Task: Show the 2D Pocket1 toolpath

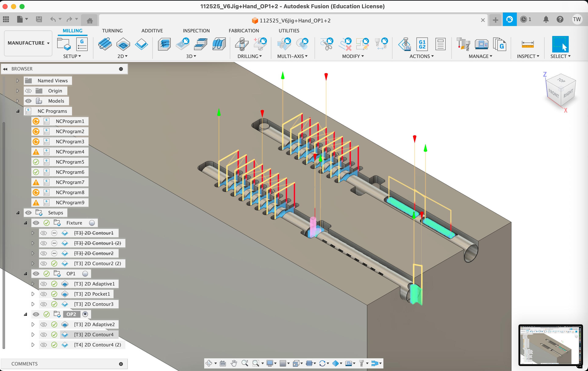Action: [44, 294]
